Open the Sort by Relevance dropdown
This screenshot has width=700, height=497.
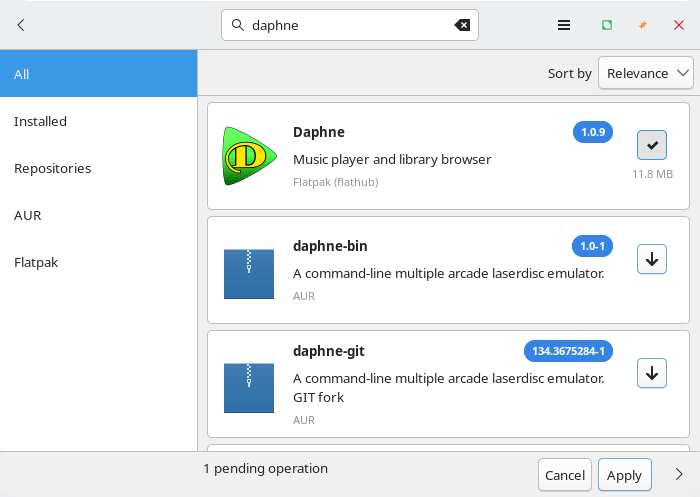(646, 73)
